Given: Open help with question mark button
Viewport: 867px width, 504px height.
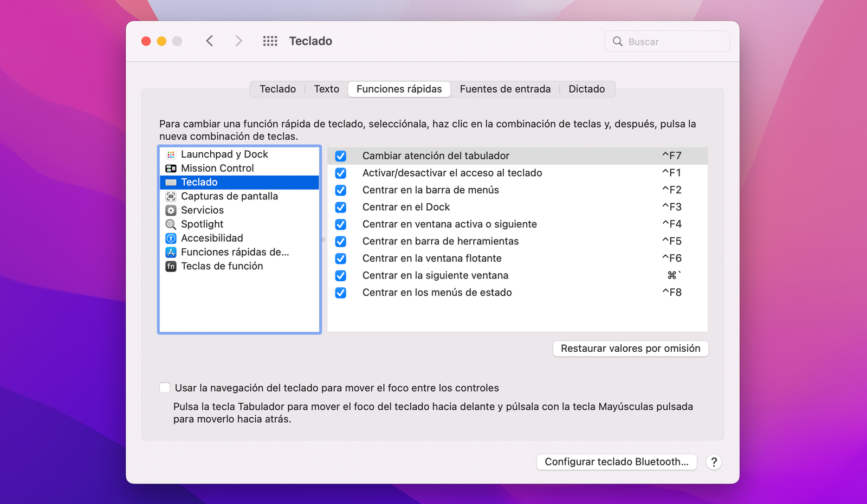Looking at the screenshot, I should (714, 462).
